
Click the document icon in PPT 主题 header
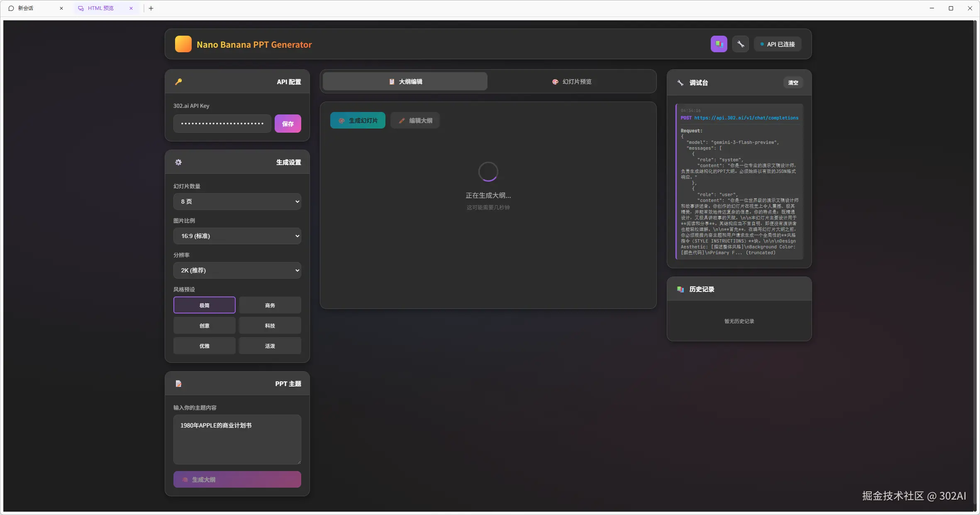click(178, 384)
